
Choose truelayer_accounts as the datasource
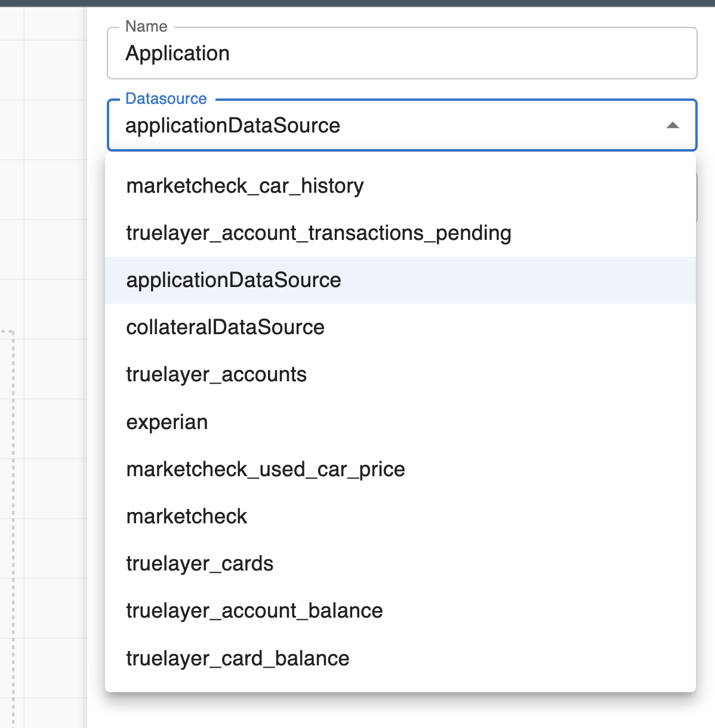pos(216,374)
